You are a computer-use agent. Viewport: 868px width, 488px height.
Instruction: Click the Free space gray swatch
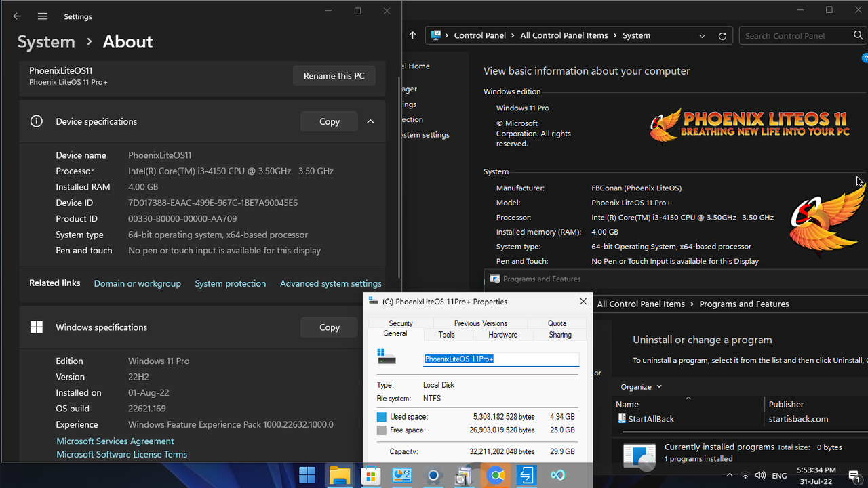click(x=381, y=430)
